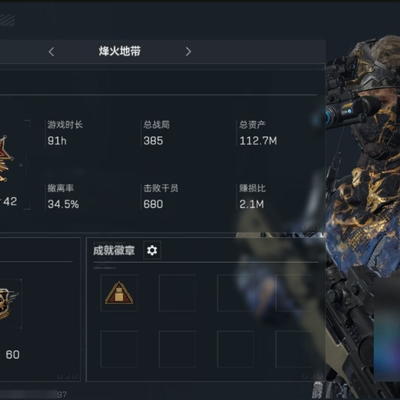This screenshot has height=400, width=400.
Task: Click the 总资产 112.7M statistic
Action: tap(258, 133)
